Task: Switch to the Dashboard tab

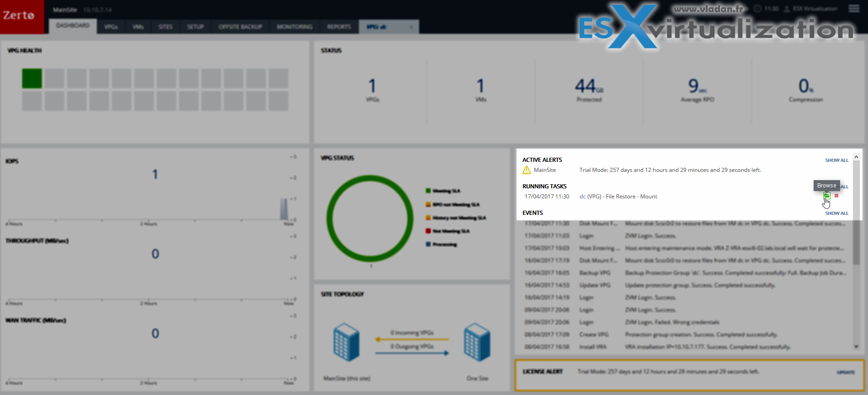Action: tap(73, 26)
